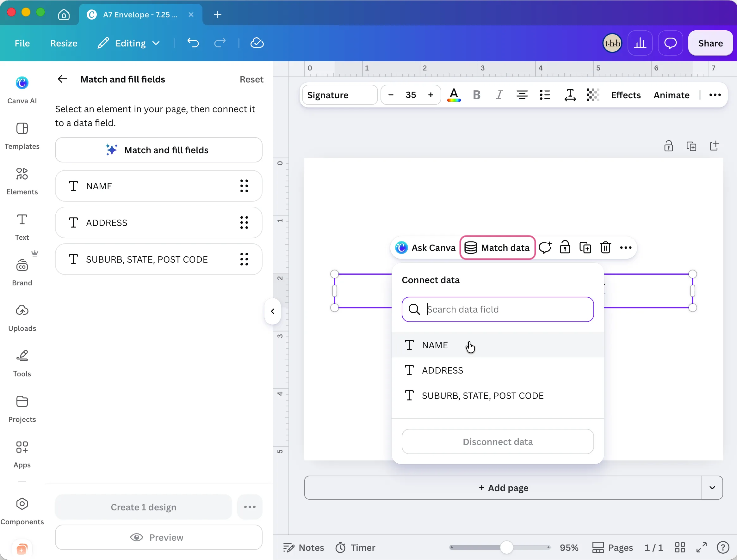The height and width of the screenshot is (560, 737).
Task: Click the text color icon
Action: 454,95
